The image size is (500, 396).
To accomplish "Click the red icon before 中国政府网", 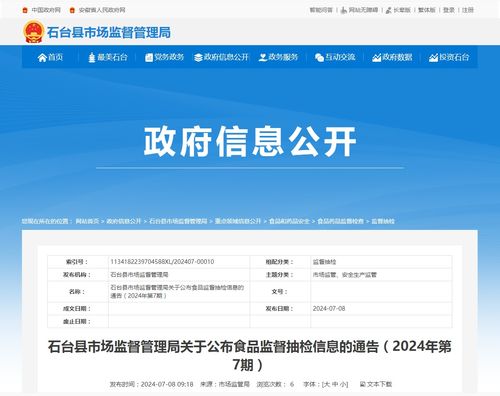I will click(25, 10).
